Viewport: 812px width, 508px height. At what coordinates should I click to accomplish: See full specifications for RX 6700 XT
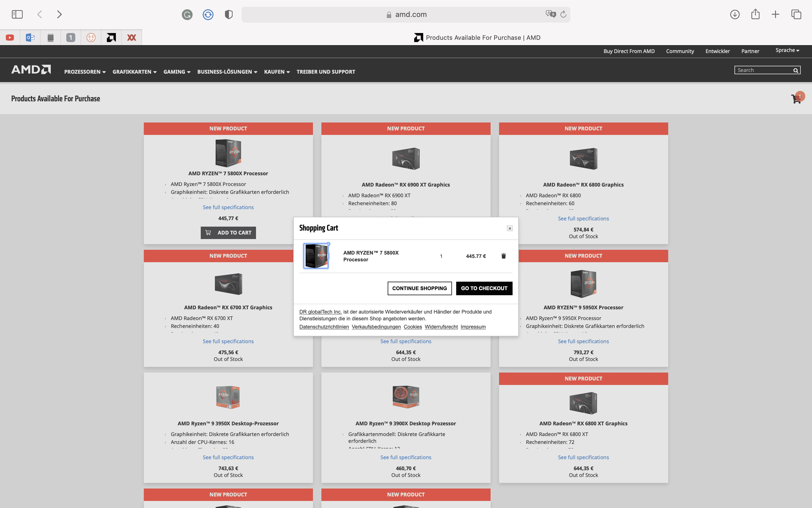coord(228,341)
